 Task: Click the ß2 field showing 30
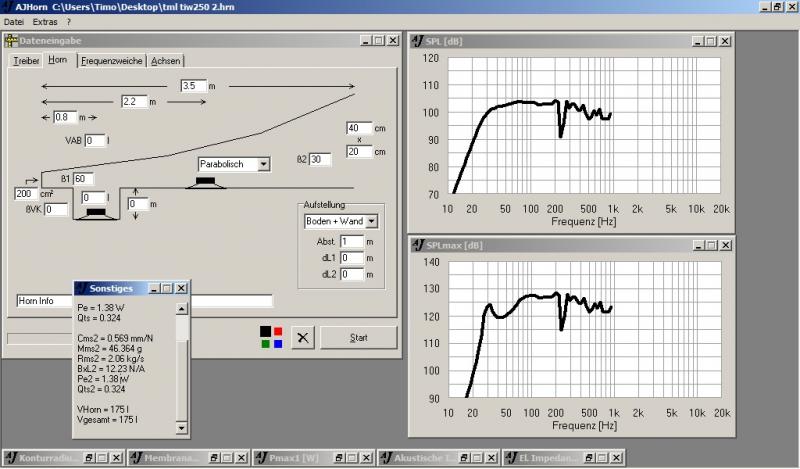(319, 159)
